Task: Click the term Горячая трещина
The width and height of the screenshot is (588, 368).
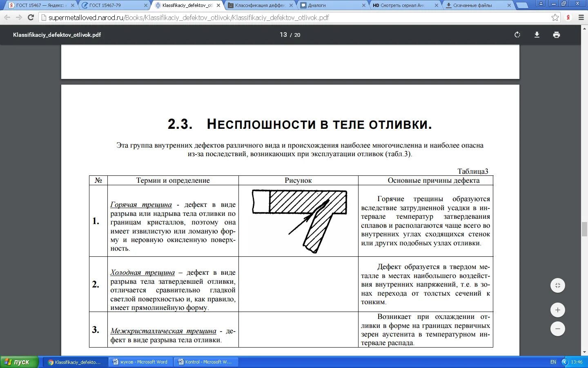Action: [141, 204]
